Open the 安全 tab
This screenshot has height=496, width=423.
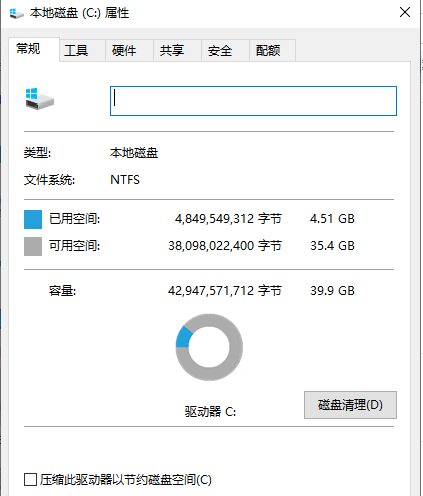225,51
